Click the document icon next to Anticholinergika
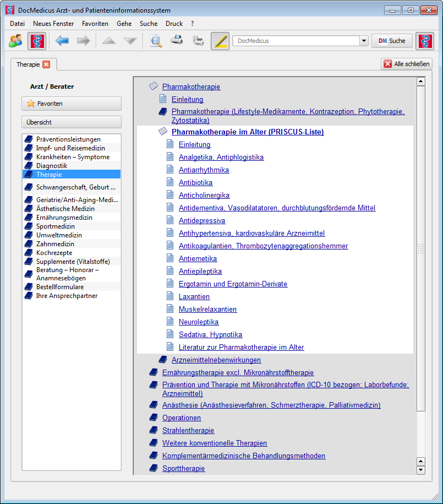The height and width of the screenshot is (504, 443). point(170,195)
